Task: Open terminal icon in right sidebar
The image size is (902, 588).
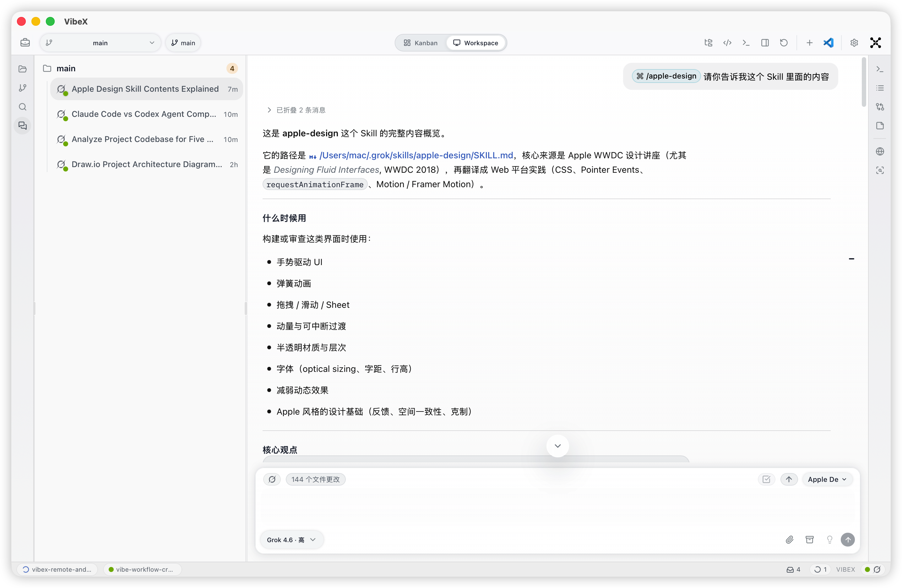Action: 880,69
